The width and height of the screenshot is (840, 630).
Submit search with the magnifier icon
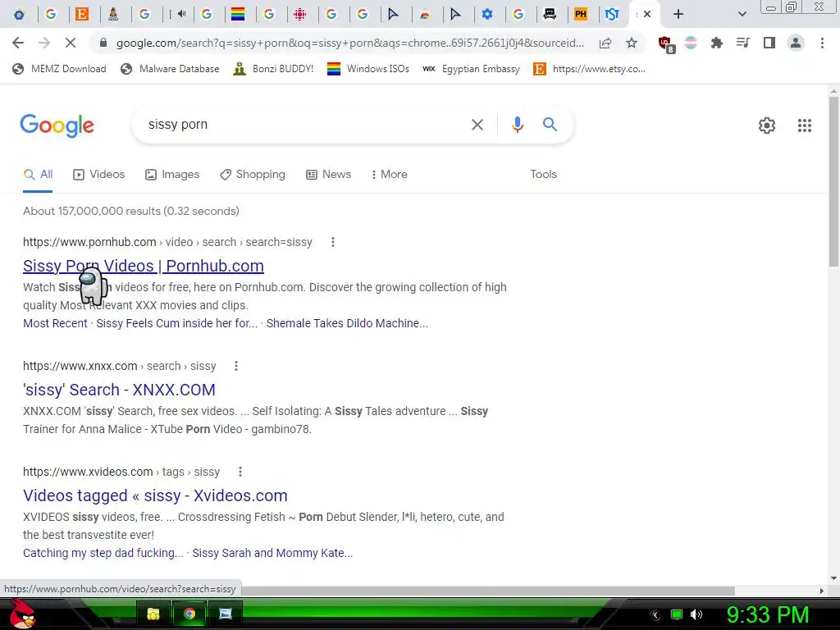(550, 125)
